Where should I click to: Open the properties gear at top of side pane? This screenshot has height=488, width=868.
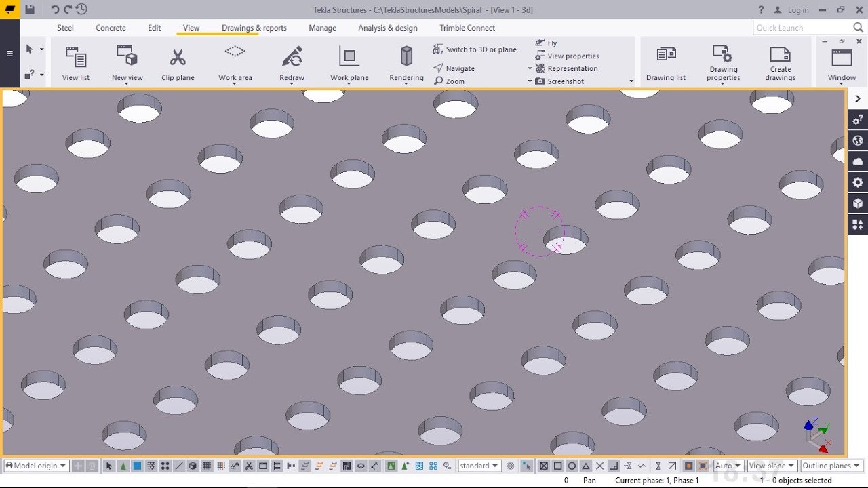pyautogui.click(x=858, y=120)
